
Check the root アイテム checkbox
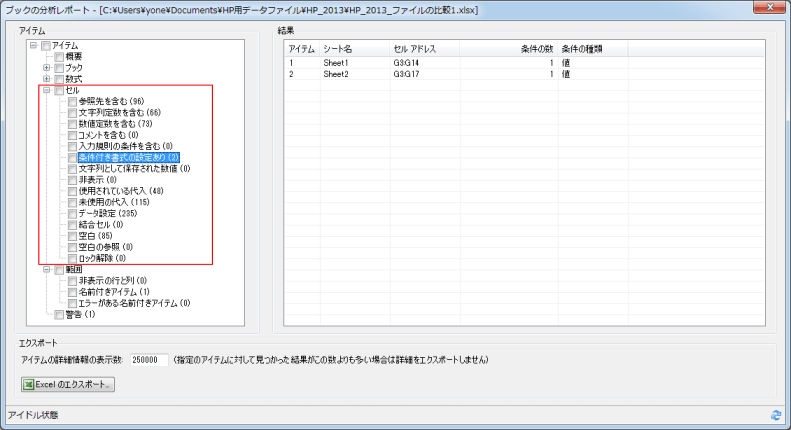click(46, 46)
